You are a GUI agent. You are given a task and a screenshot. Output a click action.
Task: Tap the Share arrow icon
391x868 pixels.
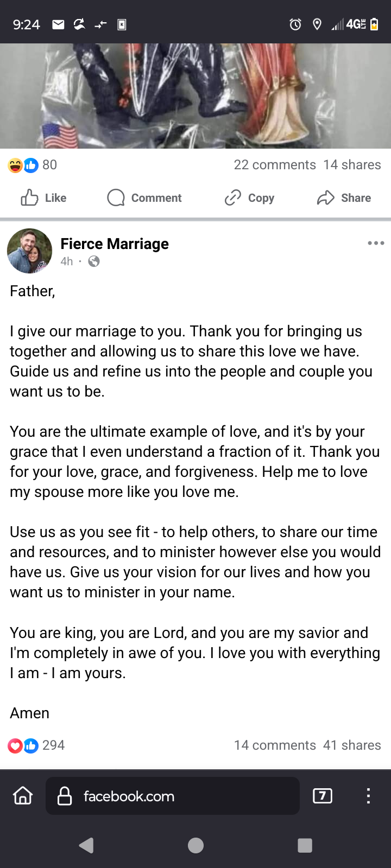coord(325,198)
